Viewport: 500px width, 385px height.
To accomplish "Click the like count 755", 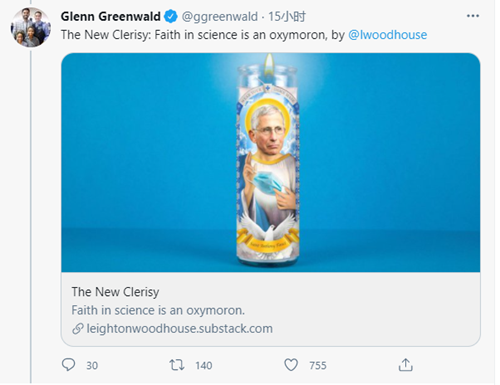I will pyautogui.click(x=318, y=366).
